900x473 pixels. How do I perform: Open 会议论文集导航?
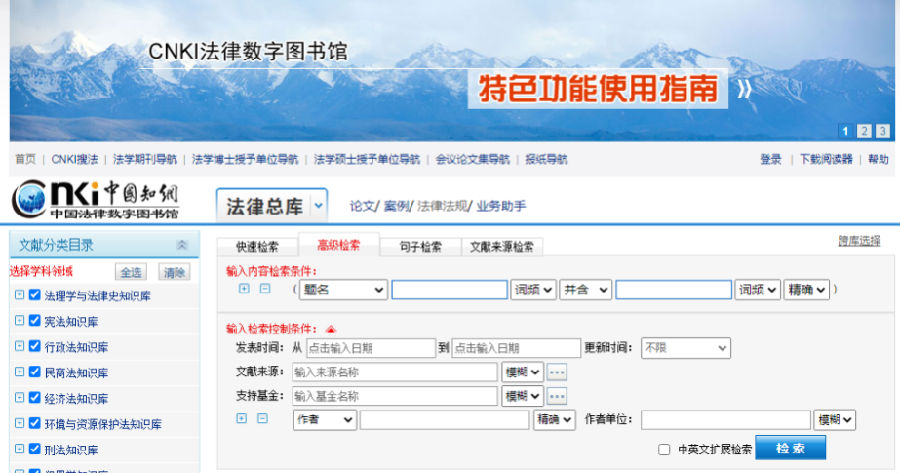pos(472,159)
